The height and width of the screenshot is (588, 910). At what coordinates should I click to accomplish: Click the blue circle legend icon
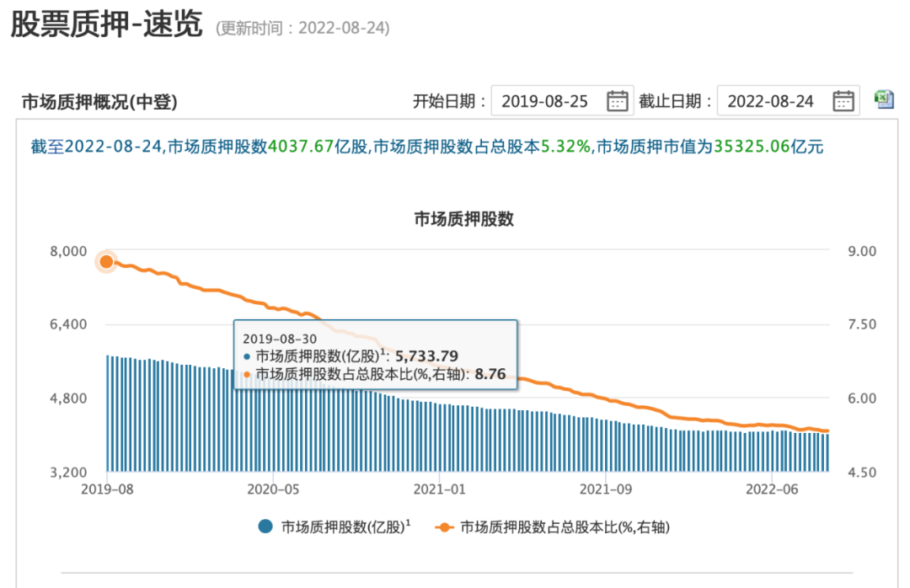(265, 527)
